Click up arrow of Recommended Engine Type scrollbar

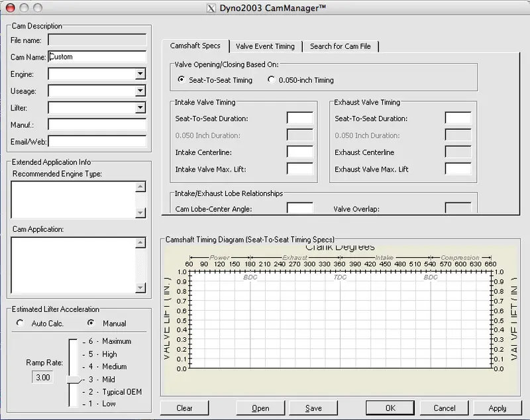(x=140, y=187)
